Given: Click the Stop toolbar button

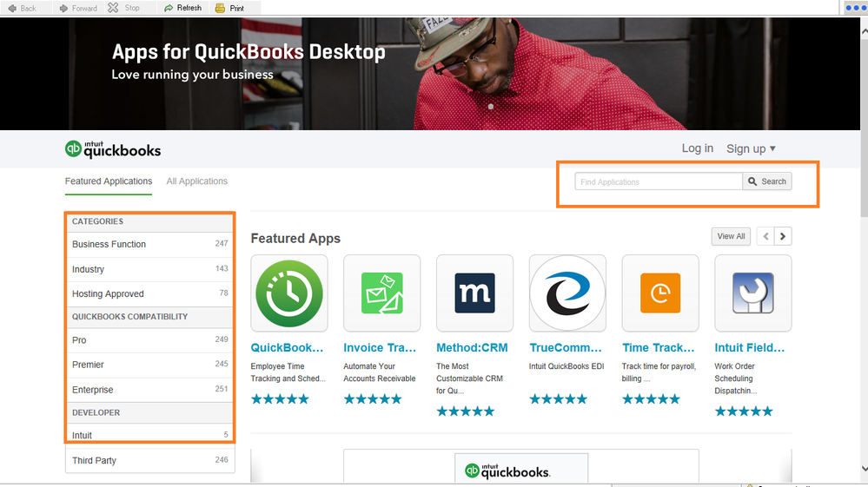Looking at the screenshot, I should click(124, 8).
